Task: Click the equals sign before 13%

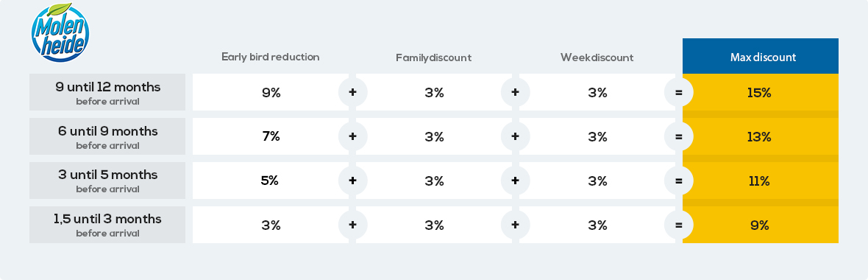Action: (x=679, y=136)
